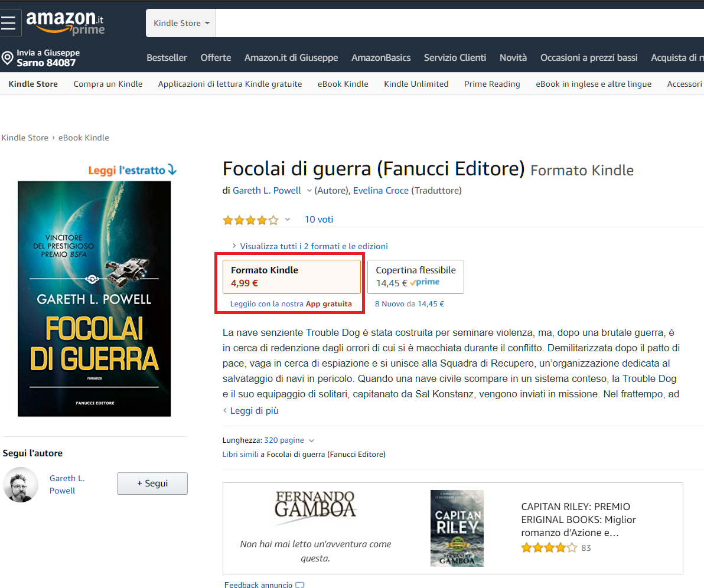Click the + Segui author button
The image size is (704, 588).
point(152,484)
